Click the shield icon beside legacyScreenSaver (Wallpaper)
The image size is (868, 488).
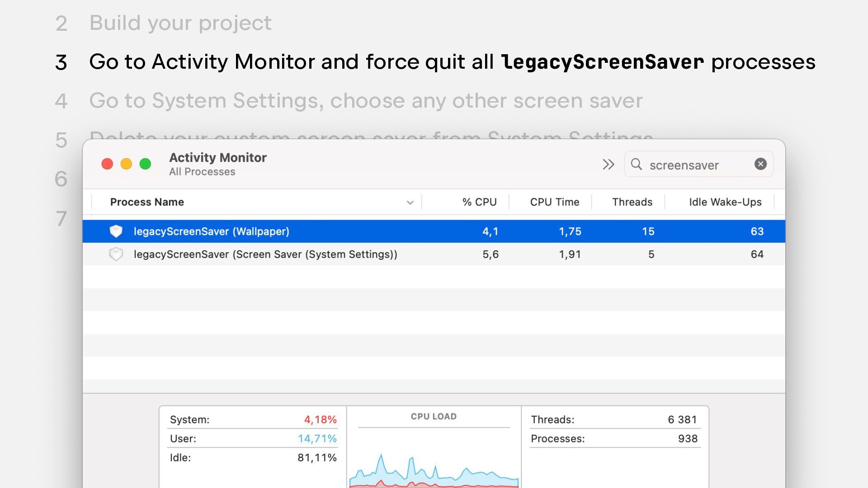116,231
